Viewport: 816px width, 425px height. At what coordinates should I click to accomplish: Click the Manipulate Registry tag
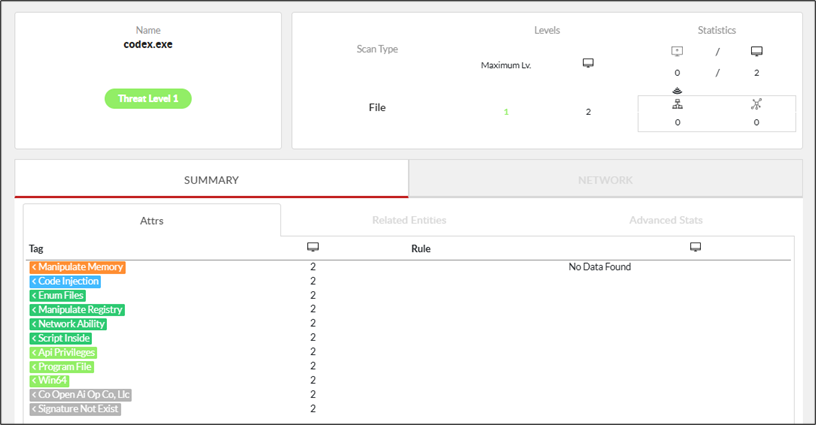coord(77,310)
